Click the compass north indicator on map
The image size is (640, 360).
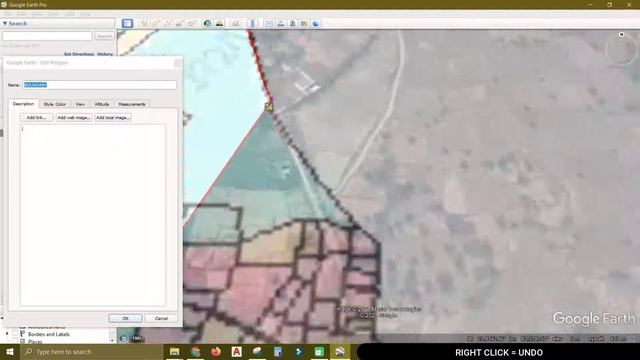click(621, 35)
